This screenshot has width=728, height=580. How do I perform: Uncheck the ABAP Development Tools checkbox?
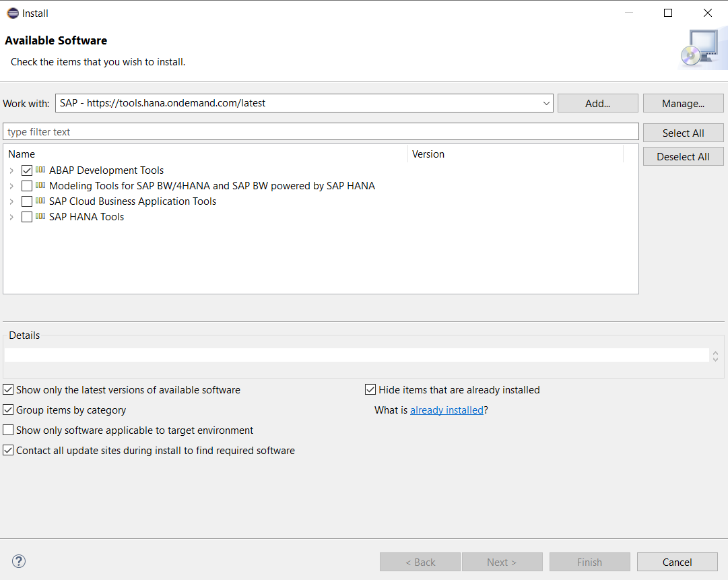tap(26, 170)
